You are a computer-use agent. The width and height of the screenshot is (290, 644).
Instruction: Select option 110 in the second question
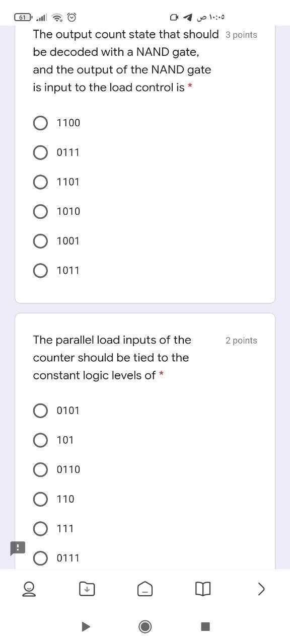[40, 499]
